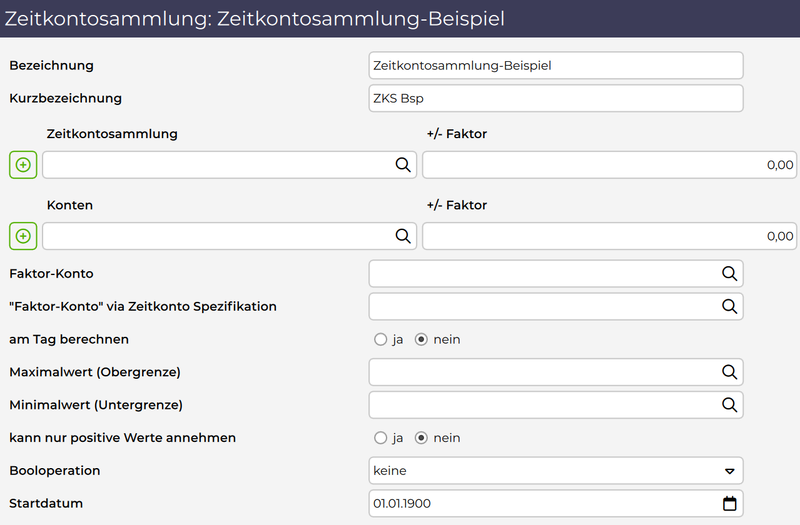Viewport: 800px width, 525px height.
Task: Click the Startdatum date text 01.01.1900
Action: tap(402, 503)
